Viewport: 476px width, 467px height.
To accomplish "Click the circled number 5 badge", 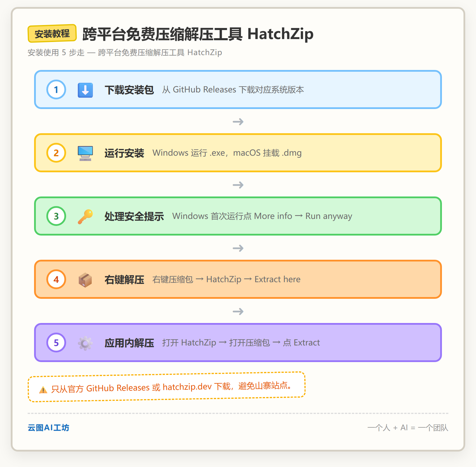I will pyautogui.click(x=56, y=343).
